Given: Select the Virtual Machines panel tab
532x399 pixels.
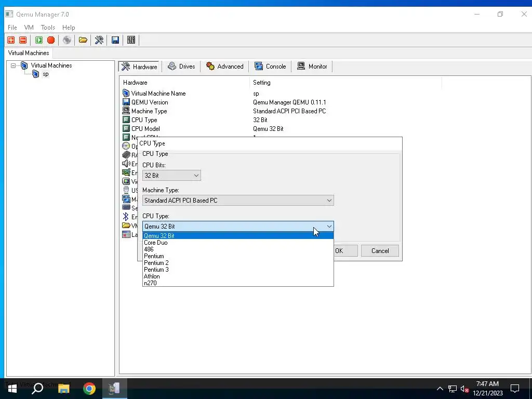Looking at the screenshot, I should point(29,53).
